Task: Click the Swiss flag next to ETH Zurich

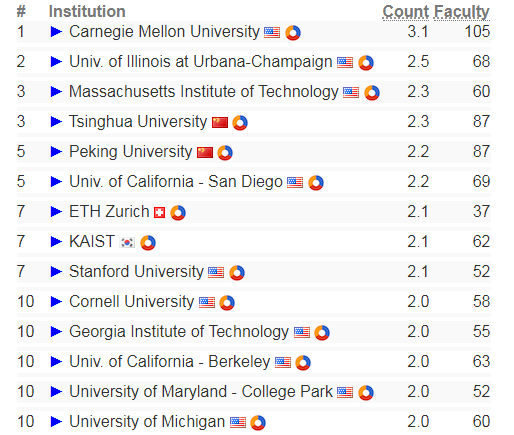Action: tap(159, 212)
